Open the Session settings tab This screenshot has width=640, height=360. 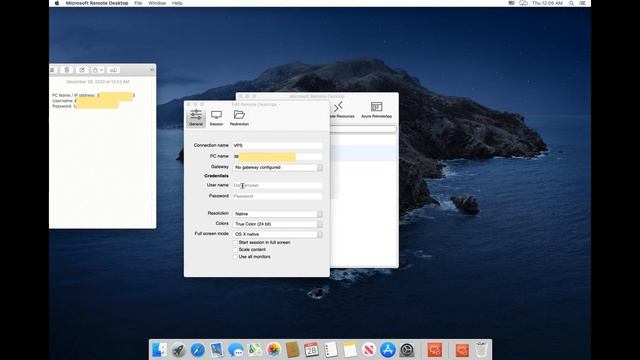pyautogui.click(x=216, y=118)
